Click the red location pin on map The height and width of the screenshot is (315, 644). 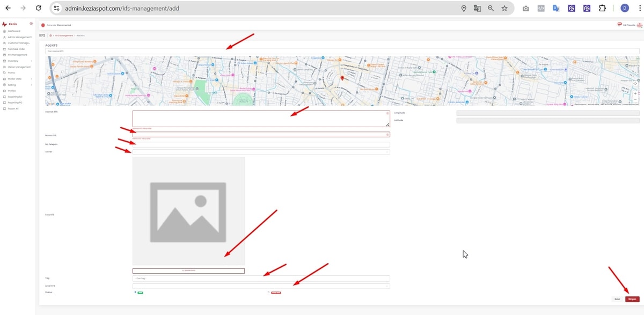tap(342, 79)
